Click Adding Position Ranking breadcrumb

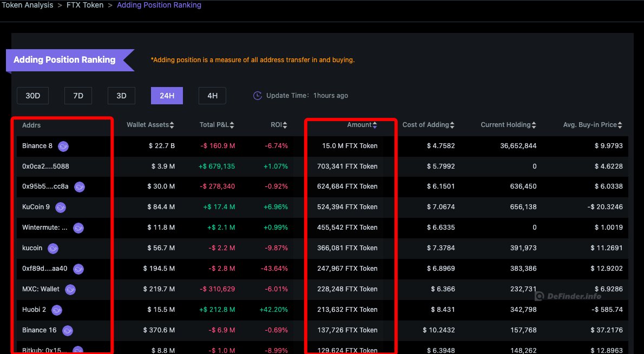pos(159,5)
